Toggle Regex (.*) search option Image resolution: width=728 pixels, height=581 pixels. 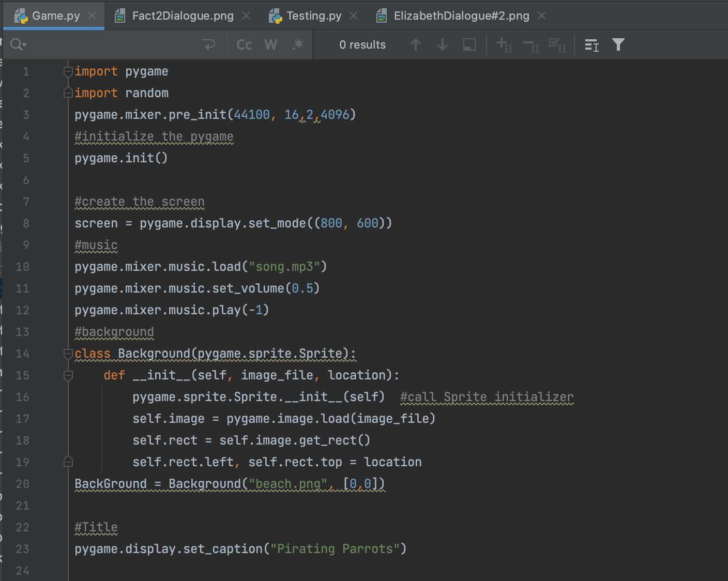[x=298, y=45]
